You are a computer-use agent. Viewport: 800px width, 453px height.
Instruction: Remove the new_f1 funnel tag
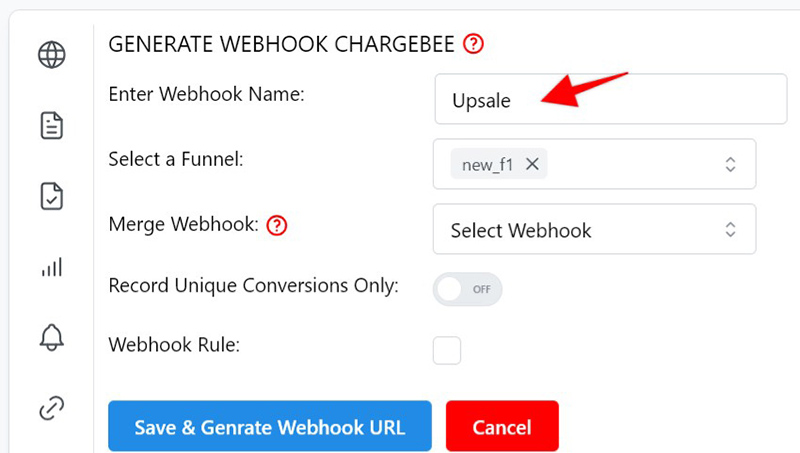click(x=532, y=164)
